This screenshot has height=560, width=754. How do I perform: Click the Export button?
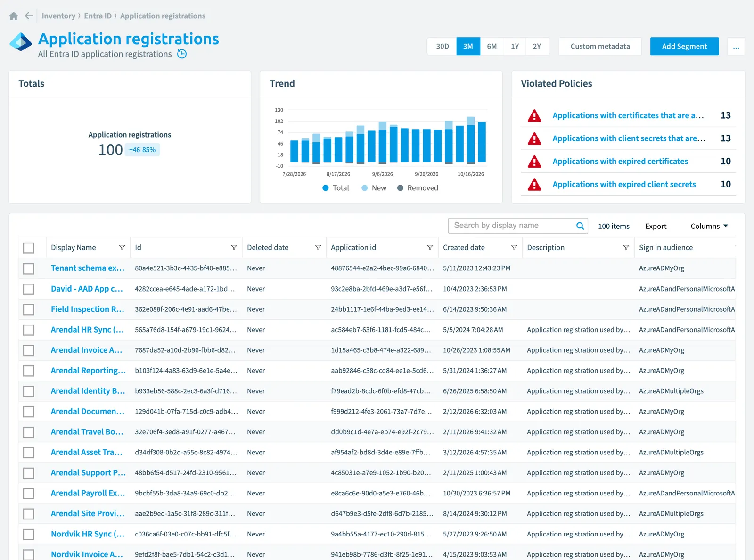point(656,227)
